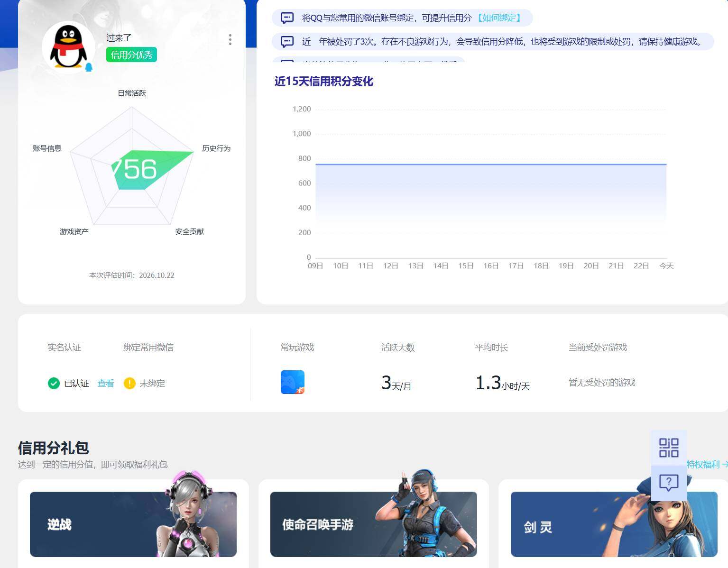The width and height of the screenshot is (728, 568).
Task: Open the 查看 real-name verification link
Action: (106, 383)
